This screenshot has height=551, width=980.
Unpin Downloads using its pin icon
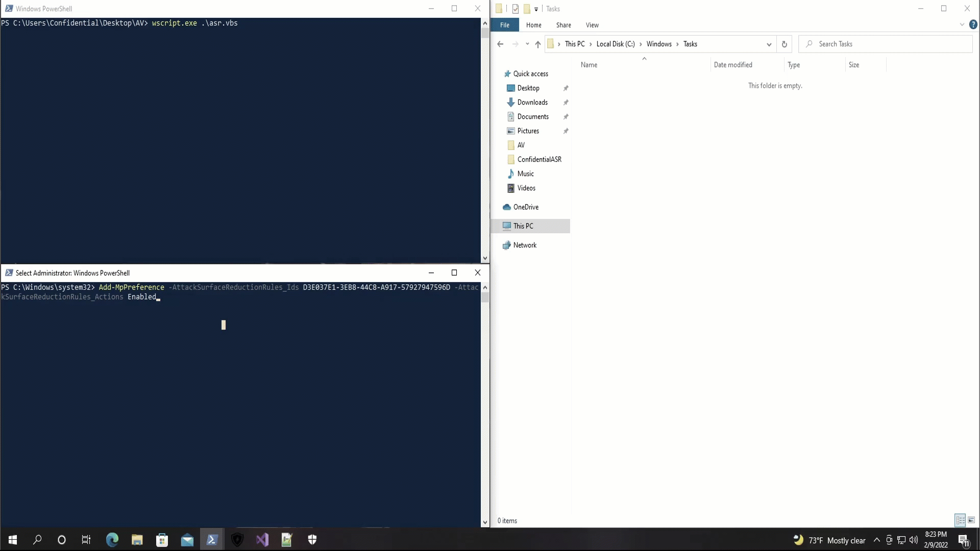tap(566, 103)
